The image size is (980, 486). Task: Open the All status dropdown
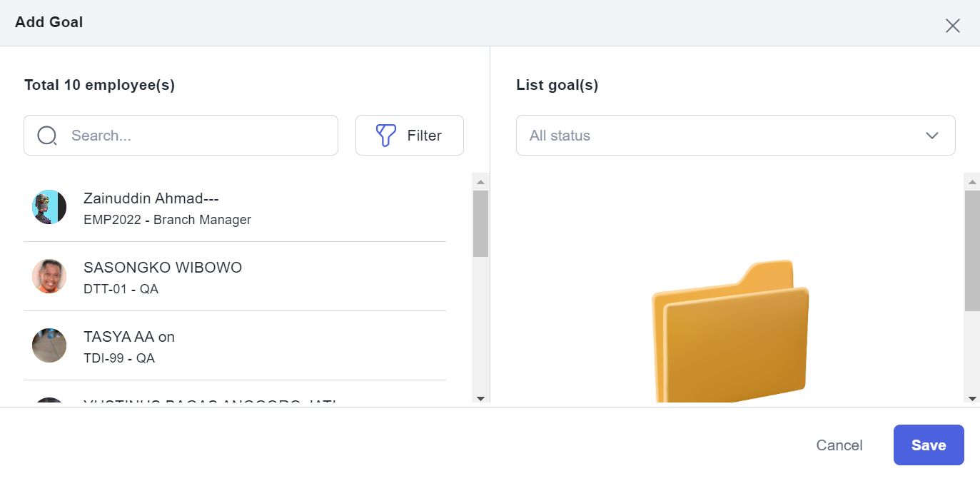pyautogui.click(x=735, y=136)
